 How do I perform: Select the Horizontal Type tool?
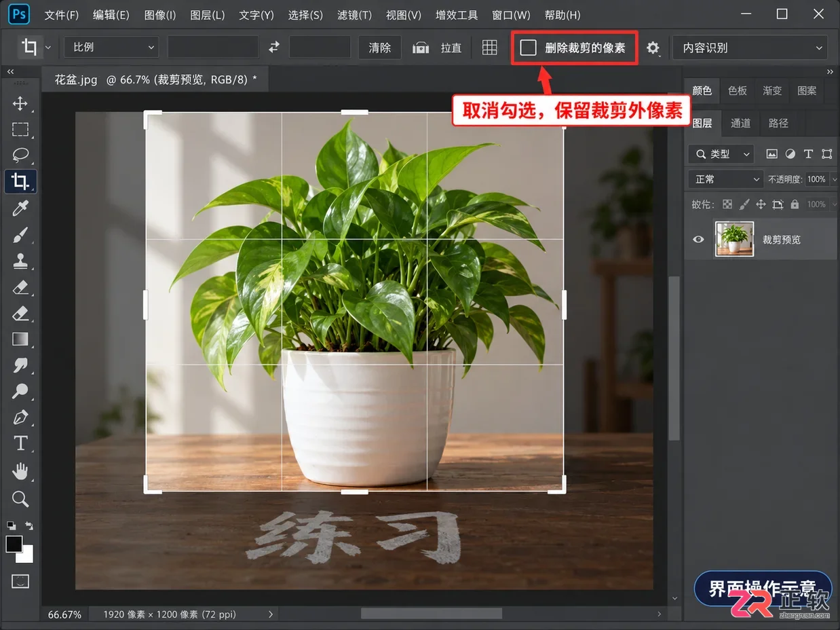pyautogui.click(x=20, y=443)
